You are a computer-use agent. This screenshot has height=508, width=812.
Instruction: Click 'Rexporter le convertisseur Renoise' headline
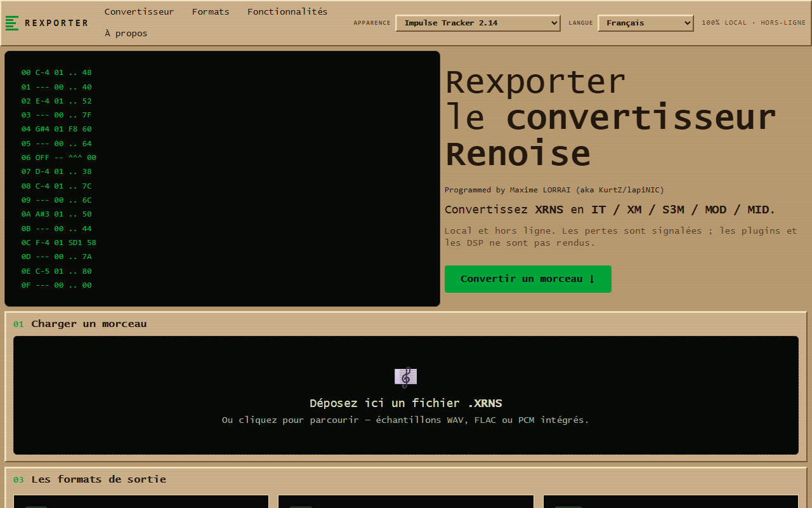pyautogui.click(x=610, y=117)
